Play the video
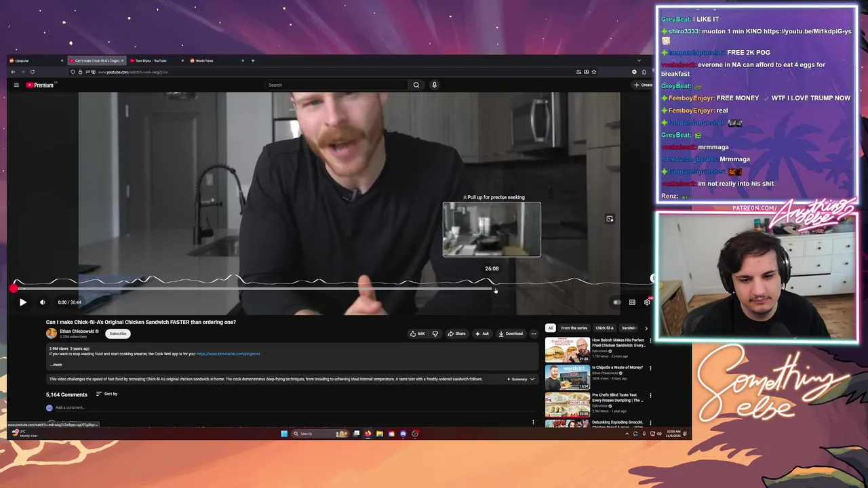Viewport: 868px width, 488px height. pyautogui.click(x=22, y=302)
